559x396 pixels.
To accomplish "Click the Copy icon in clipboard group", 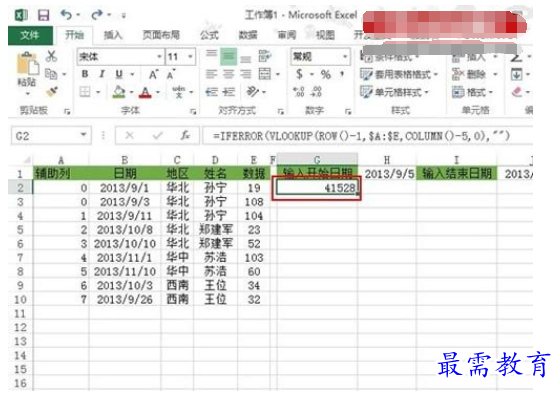I will tap(51, 74).
